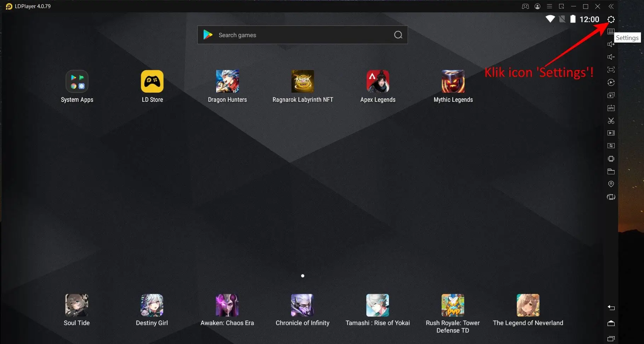
Task: Click the no-SIM signal icon
Action: point(562,19)
